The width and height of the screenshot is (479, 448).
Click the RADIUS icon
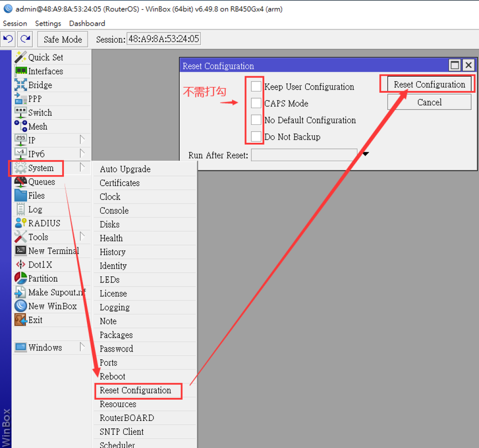pyautogui.click(x=20, y=223)
